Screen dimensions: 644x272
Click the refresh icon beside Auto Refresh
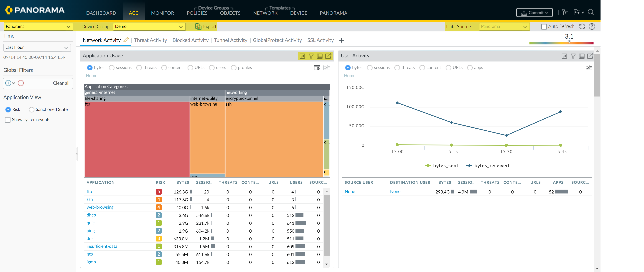click(582, 26)
